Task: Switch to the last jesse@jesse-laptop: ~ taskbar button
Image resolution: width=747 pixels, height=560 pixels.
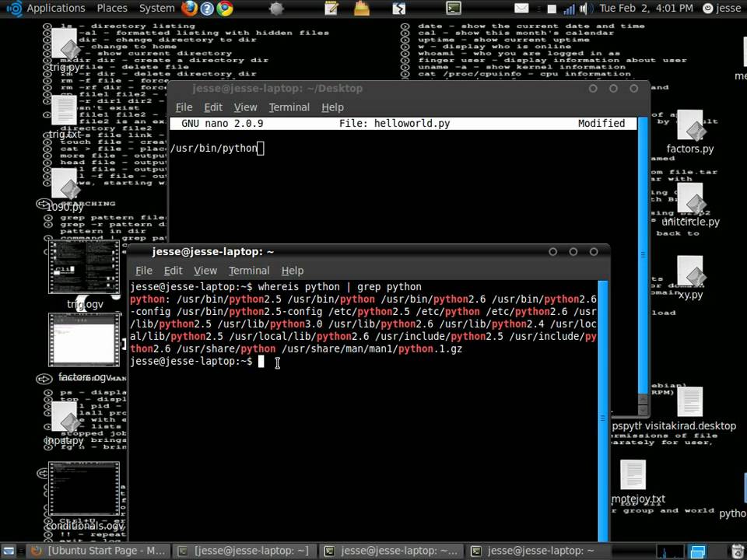Action: point(538,551)
